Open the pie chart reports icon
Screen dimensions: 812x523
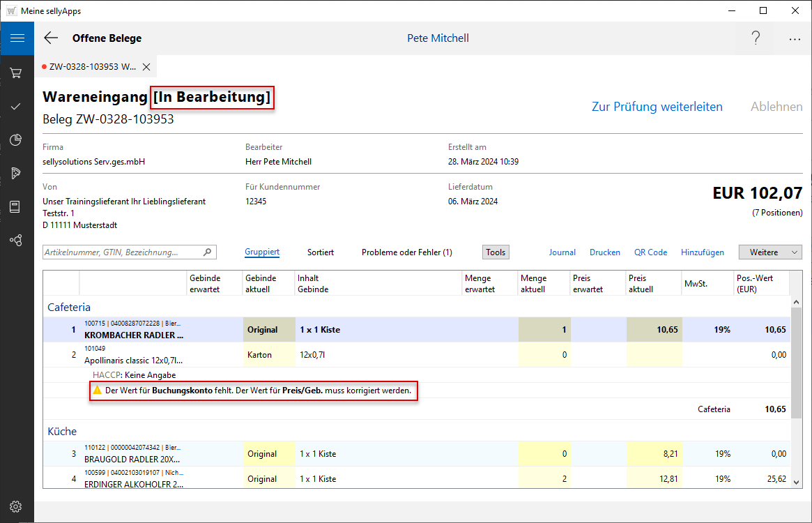point(17,139)
